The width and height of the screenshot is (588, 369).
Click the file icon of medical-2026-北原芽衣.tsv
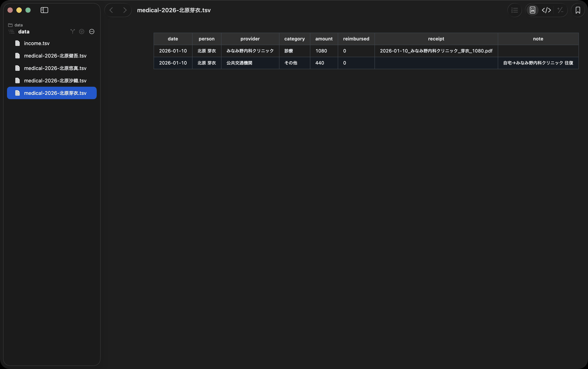17,93
